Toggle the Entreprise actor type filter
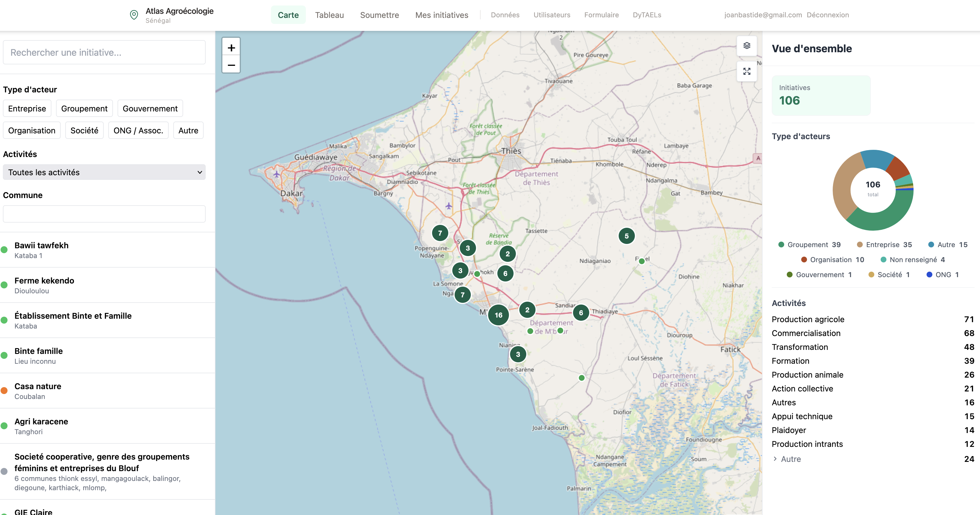The height and width of the screenshot is (515, 980). pos(27,109)
